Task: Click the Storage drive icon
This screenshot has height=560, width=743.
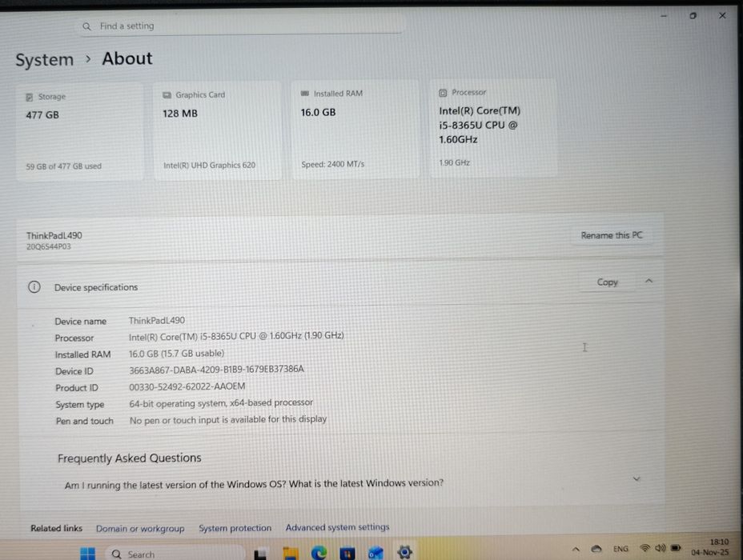Action: click(30, 97)
